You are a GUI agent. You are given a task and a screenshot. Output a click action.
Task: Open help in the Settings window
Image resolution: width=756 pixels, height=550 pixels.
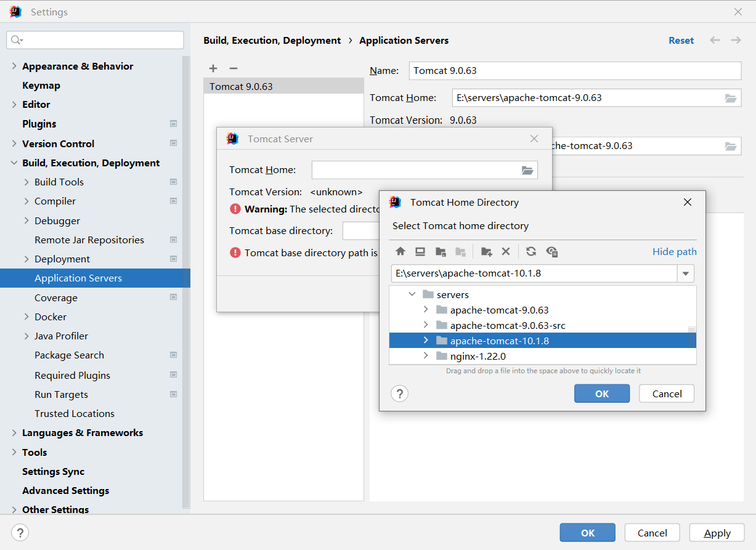(20, 533)
